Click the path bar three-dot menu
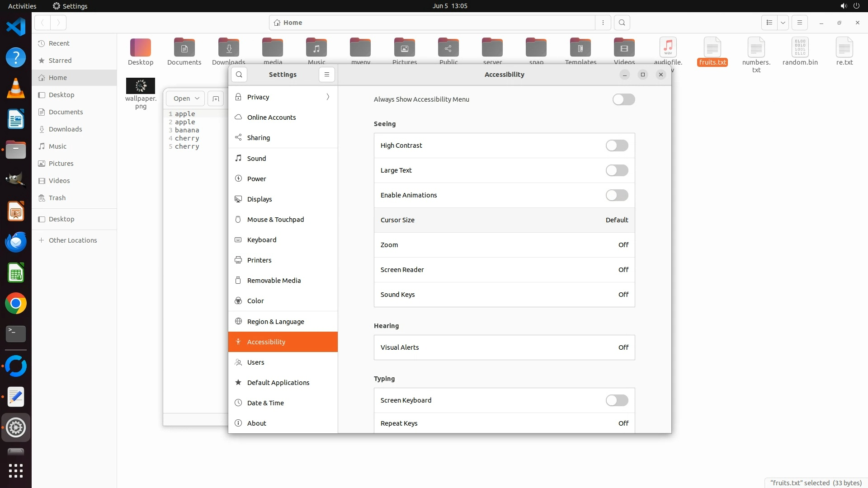 point(603,23)
